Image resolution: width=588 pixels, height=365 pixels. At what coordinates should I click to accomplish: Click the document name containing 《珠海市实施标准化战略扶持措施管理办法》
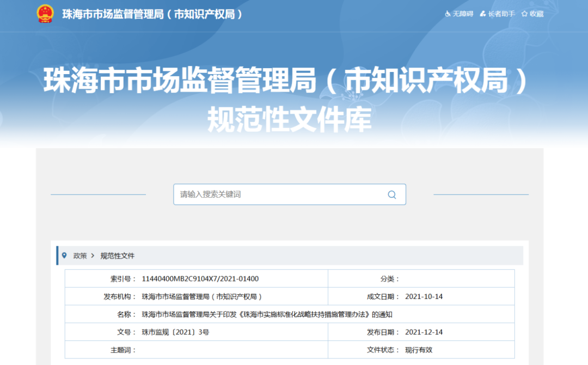(x=267, y=314)
